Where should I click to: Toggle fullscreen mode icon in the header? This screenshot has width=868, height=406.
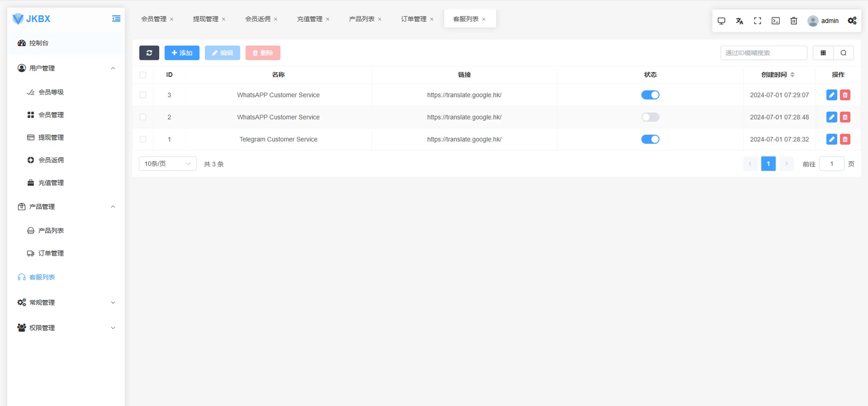click(x=758, y=21)
